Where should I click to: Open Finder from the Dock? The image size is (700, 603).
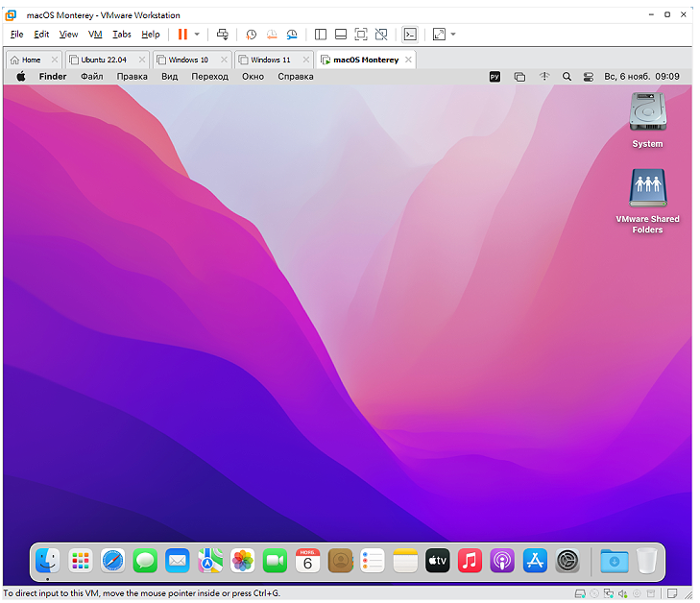48,561
